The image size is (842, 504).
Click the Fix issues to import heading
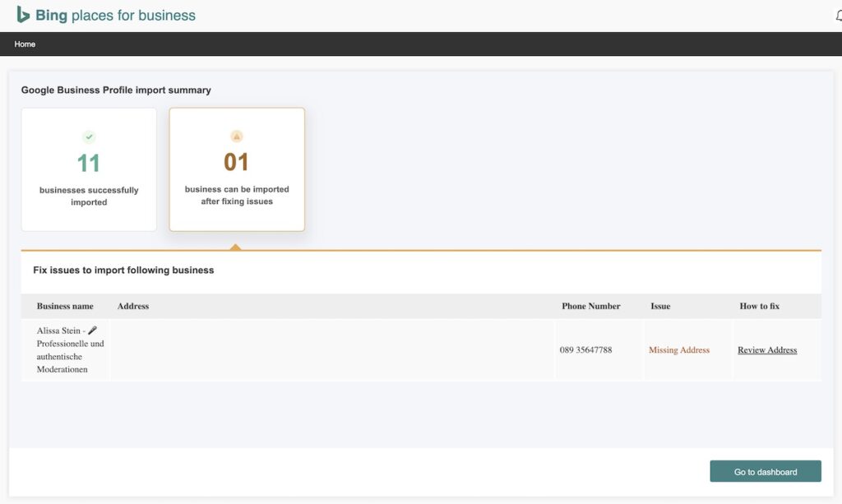coord(123,270)
